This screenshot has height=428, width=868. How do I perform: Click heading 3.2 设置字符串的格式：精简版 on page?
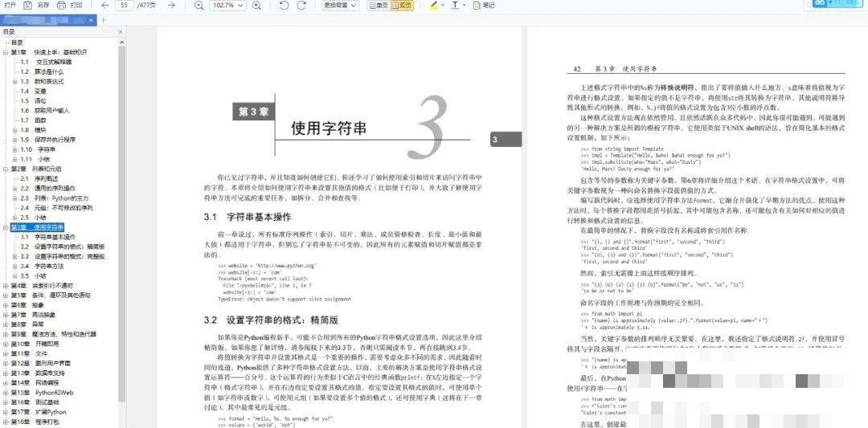coord(271,320)
